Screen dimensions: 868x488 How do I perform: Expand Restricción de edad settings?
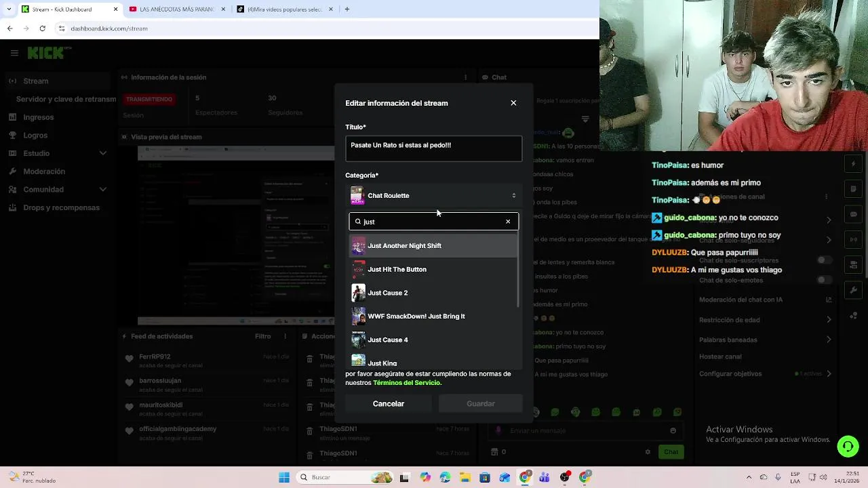coord(829,320)
